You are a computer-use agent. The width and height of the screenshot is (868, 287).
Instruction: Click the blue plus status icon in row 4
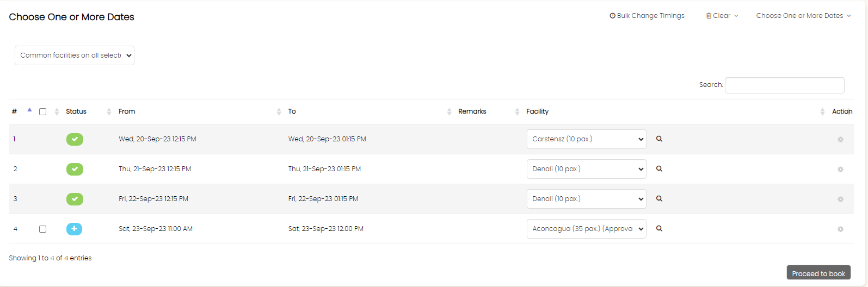[75, 229]
